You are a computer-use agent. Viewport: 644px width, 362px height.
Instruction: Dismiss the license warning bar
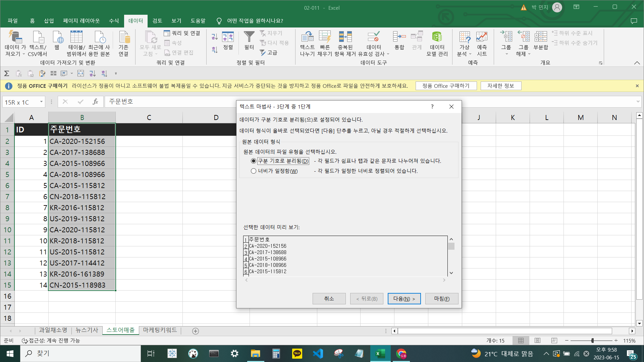637,86
